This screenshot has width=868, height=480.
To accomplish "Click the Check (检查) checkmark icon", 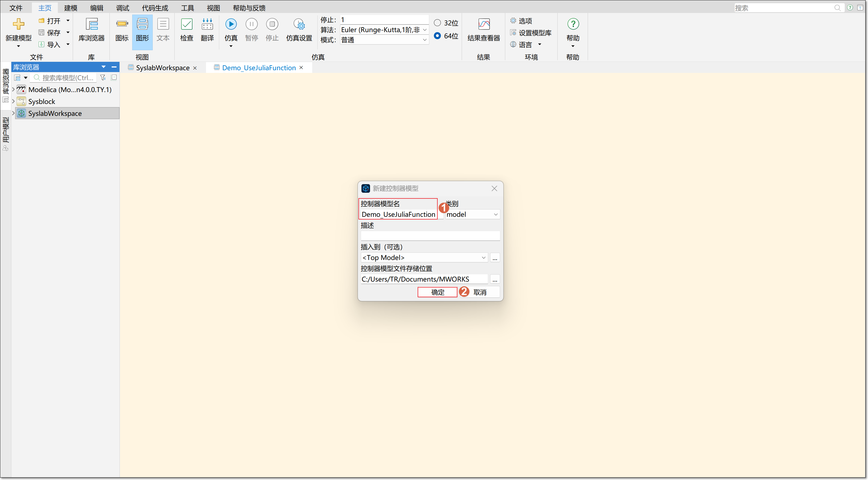I will [186, 24].
